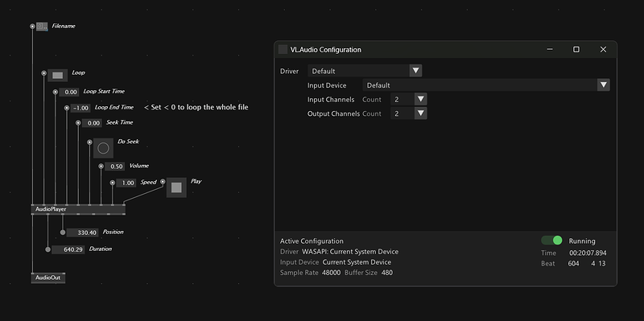Viewport: 644px width, 321px height.
Task: Click the Driver field showing Default
Action: click(358, 71)
